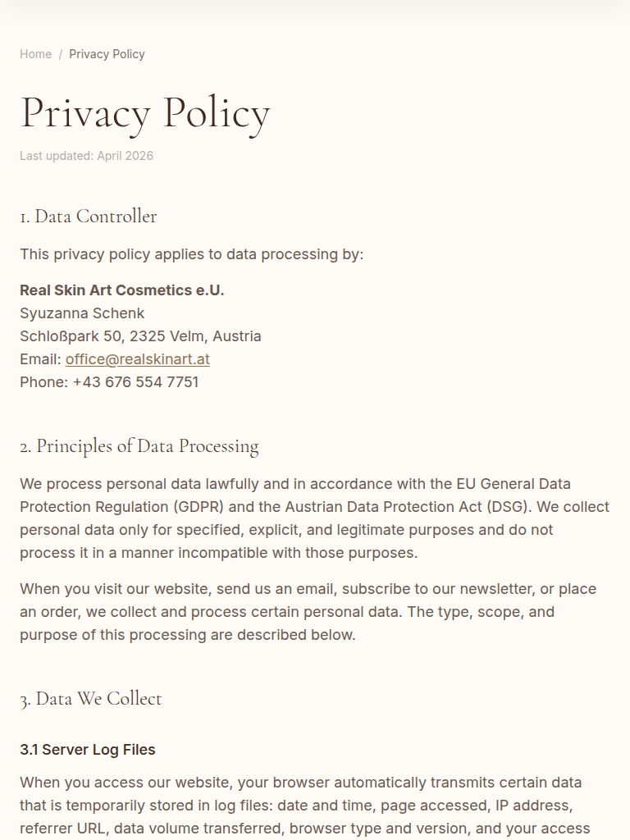Select the 3. Data We Collect heading

[91, 699]
